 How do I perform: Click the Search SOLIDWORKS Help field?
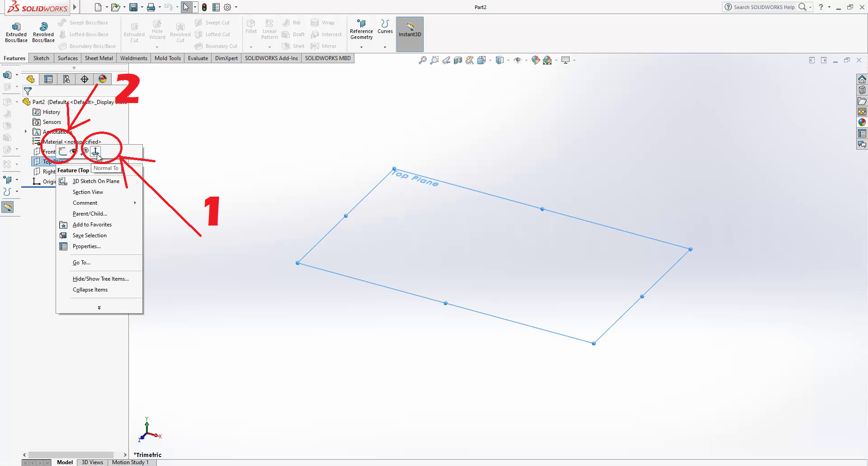point(764,7)
